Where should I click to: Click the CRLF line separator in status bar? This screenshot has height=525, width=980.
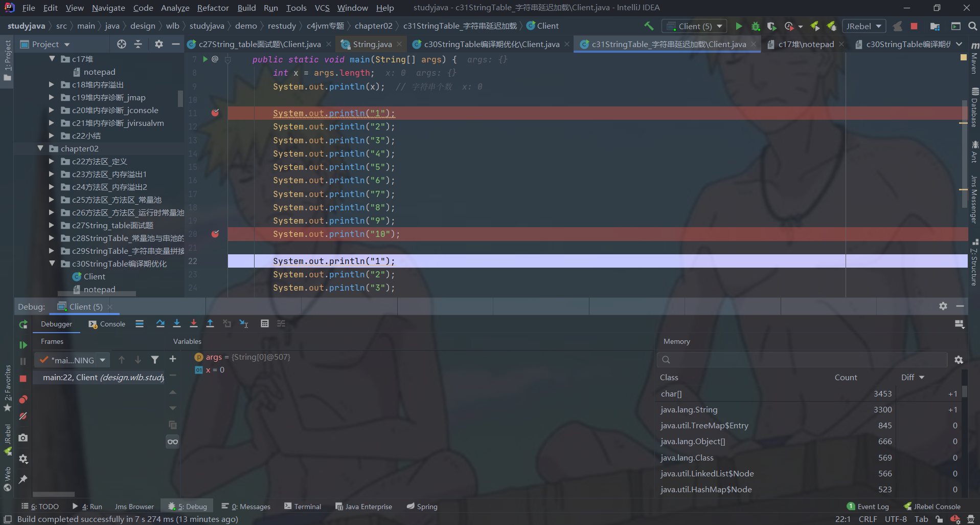(x=868, y=519)
